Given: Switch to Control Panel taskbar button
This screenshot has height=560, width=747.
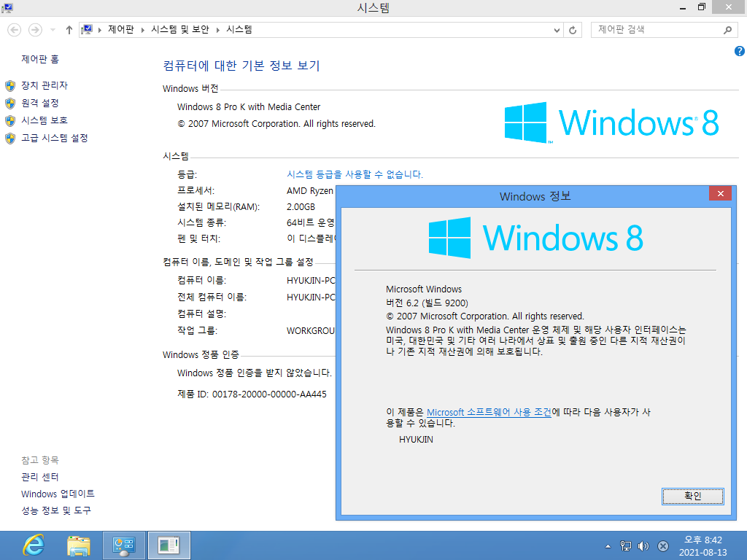Looking at the screenshot, I should tap(124, 545).
